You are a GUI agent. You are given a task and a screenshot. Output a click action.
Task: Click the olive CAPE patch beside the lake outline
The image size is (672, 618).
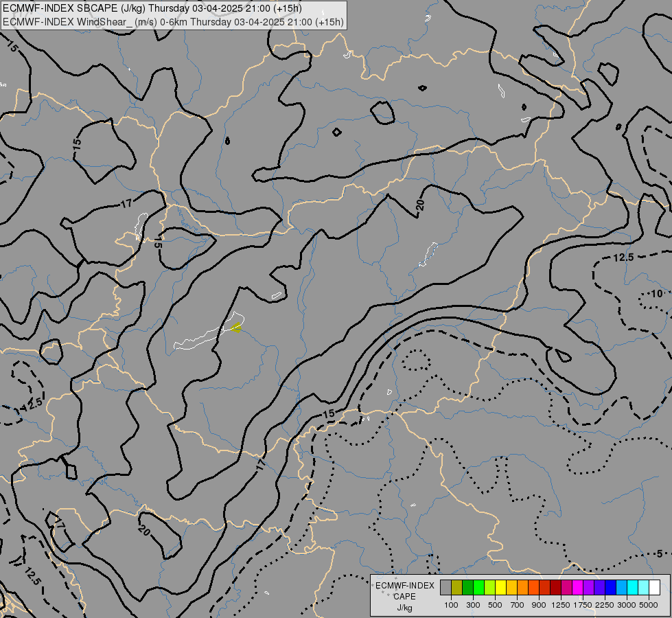point(236,328)
